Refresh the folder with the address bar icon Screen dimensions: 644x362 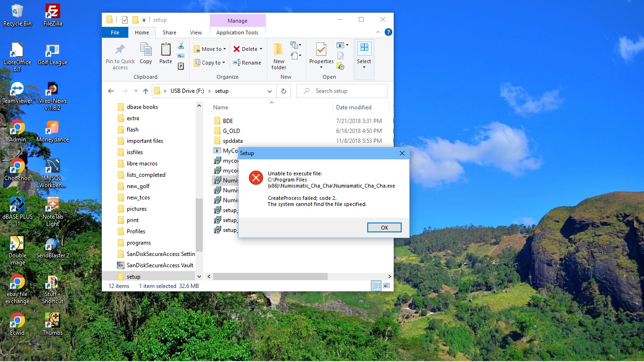(283, 91)
